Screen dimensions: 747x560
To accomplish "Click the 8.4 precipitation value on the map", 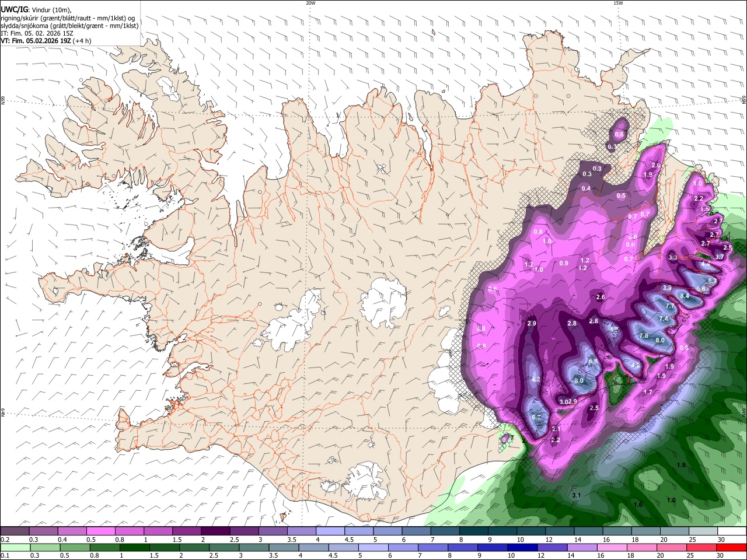I will coord(685,296).
